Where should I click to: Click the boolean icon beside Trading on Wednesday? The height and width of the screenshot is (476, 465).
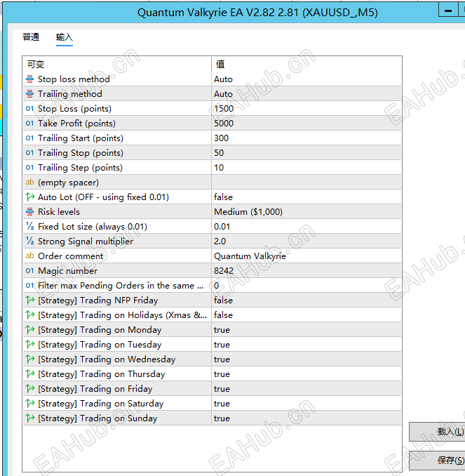pos(29,359)
